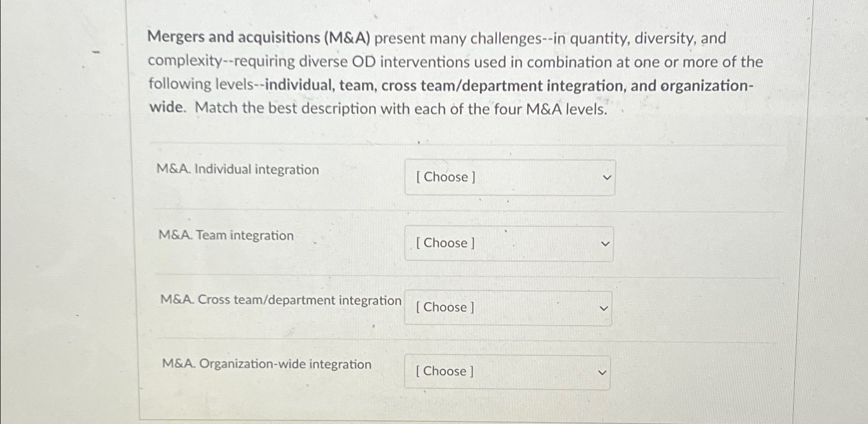Click the chevron on the Team integration dropdown
The image size is (868, 424).
click(x=605, y=244)
